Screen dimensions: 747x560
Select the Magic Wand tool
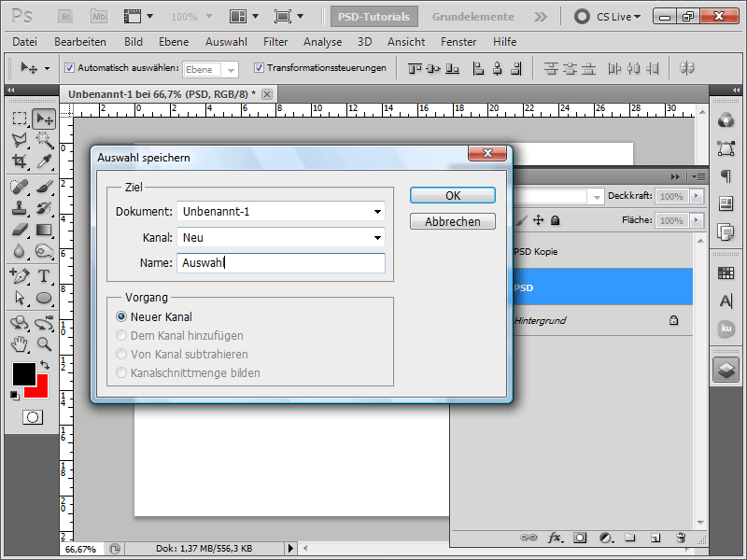[x=44, y=140]
